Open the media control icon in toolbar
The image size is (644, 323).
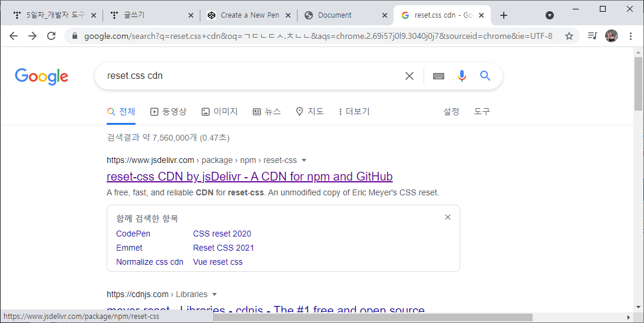click(592, 36)
